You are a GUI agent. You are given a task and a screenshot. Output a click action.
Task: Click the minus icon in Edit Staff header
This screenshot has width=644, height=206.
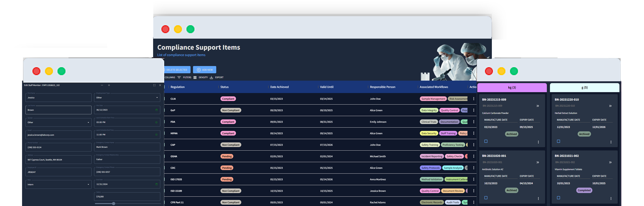102,85
